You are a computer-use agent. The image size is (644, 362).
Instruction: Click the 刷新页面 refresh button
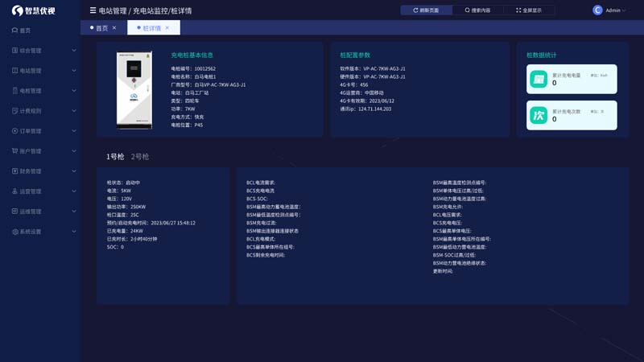point(426,10)
